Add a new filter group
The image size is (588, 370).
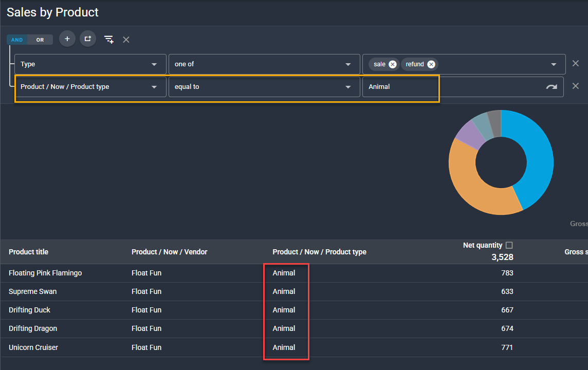coord(88,39)
